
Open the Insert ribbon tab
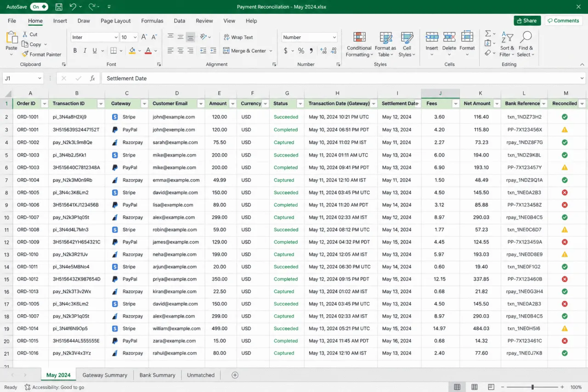[x=60, y=21]
